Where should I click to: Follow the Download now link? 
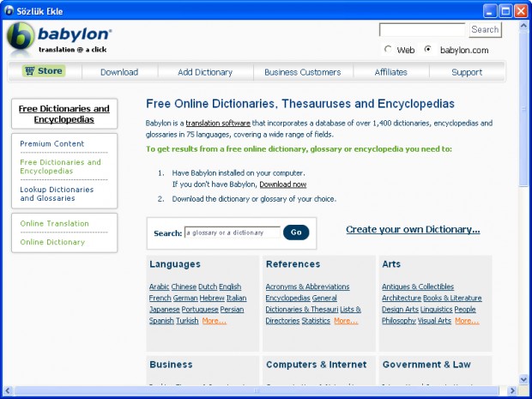coord(283,184)
